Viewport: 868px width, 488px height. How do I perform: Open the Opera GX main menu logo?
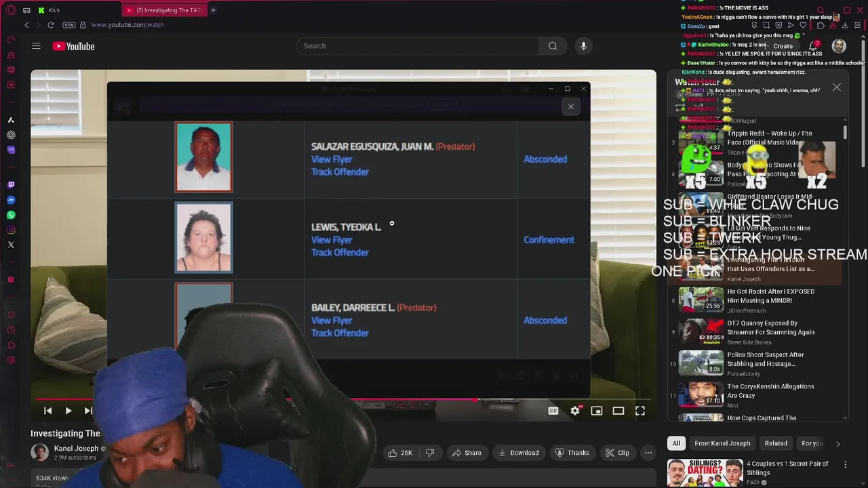tap(11, 10)
